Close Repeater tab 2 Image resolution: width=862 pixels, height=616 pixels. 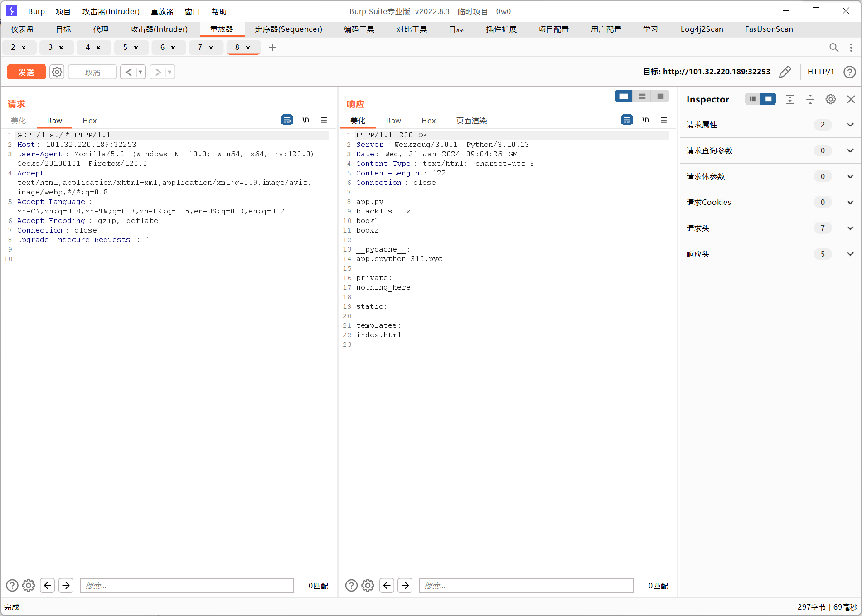tap(24, 48)
